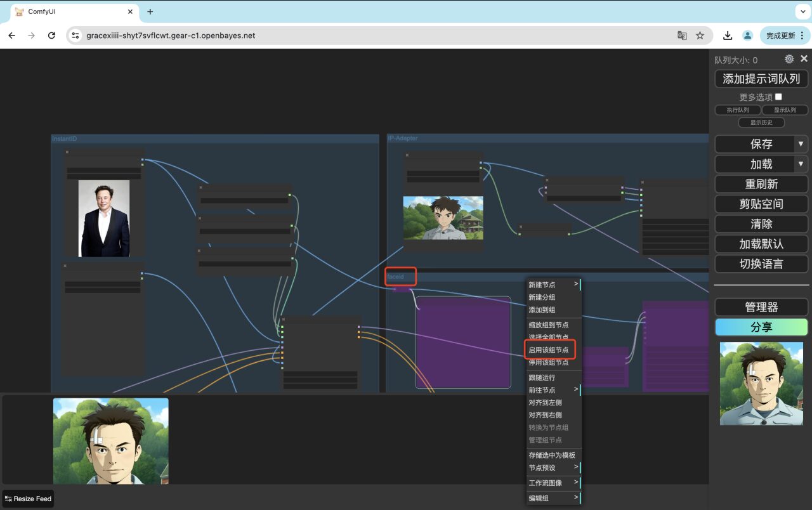This screenshot has height=510, width=812.
Task: Close the ComfyUI side menu panel
Action: click(x=804, y=59)
